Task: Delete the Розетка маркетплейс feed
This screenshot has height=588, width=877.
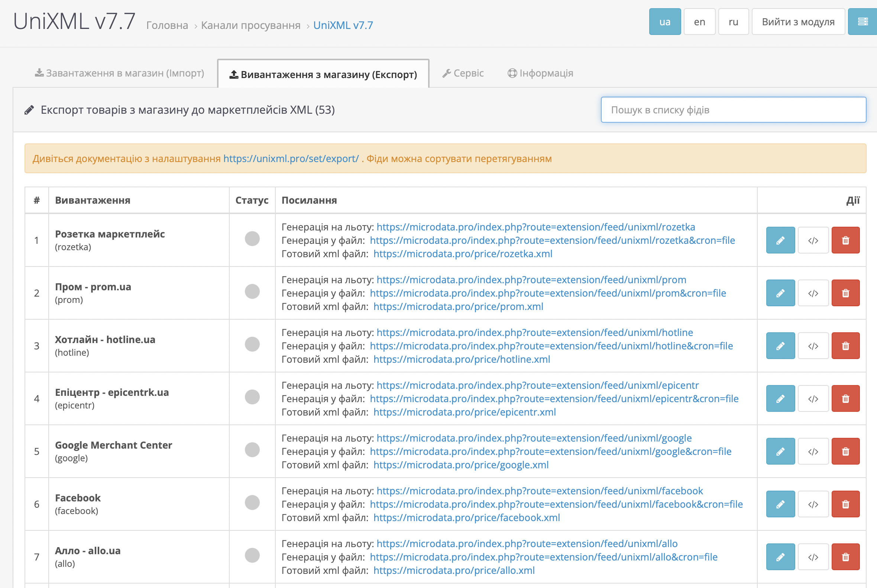Action: click(845, 240)
